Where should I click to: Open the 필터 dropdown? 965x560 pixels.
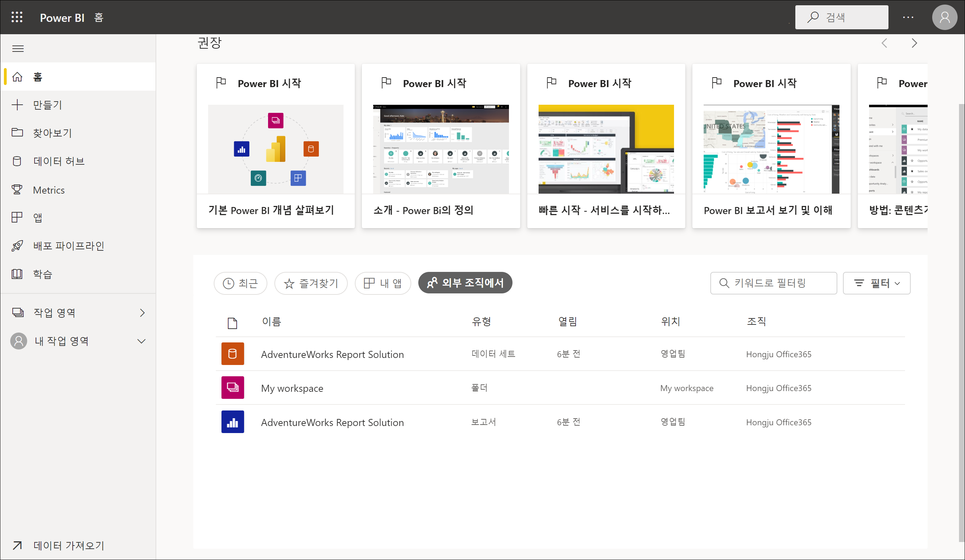pos(876,283)
